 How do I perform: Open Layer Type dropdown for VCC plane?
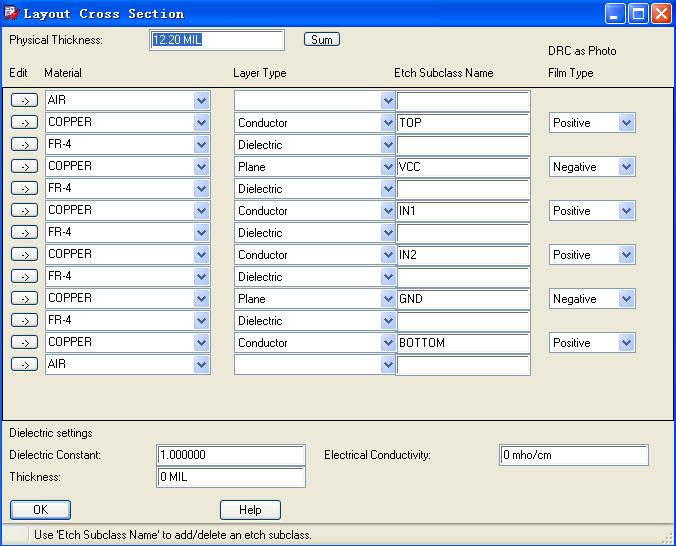[x=388, y=167]
